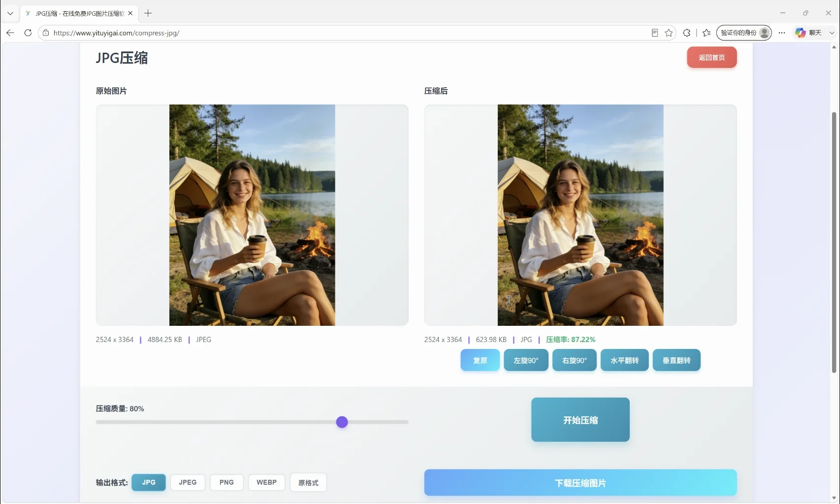840x504 pixels.
Task: Open browser settings three-dots menu
Action: click(782, 33)
